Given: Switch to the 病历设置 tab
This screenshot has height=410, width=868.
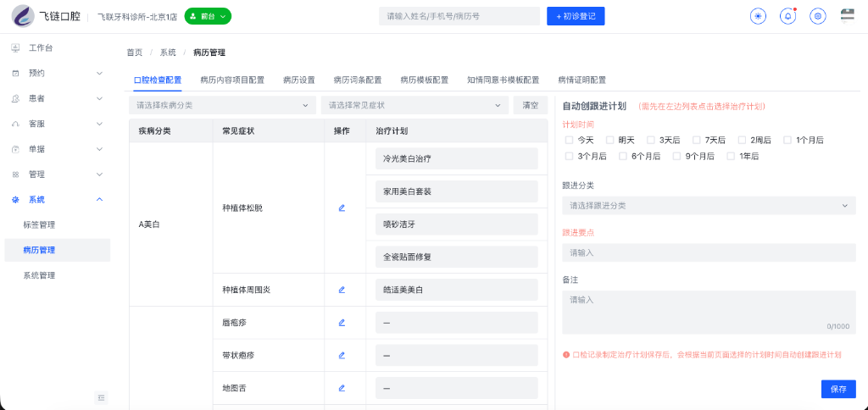Looking at the screenshot, I should (299, 80).
